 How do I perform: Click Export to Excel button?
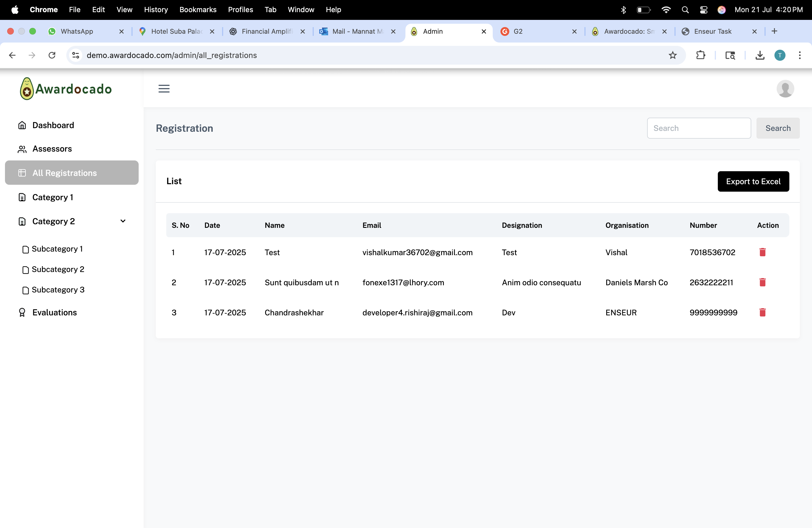[753, 181]
